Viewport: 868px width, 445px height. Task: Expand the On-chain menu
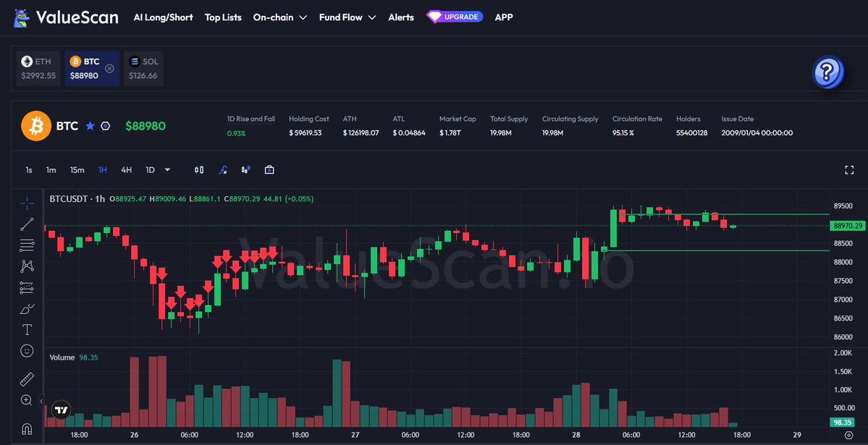280,17
